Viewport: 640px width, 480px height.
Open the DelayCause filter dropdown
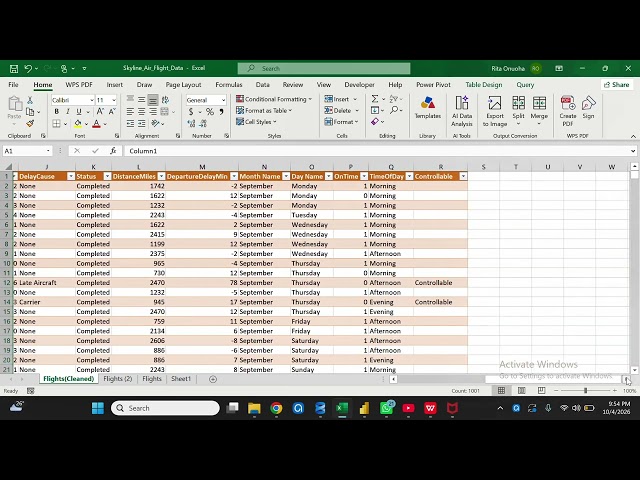click(x=71, y=176)
